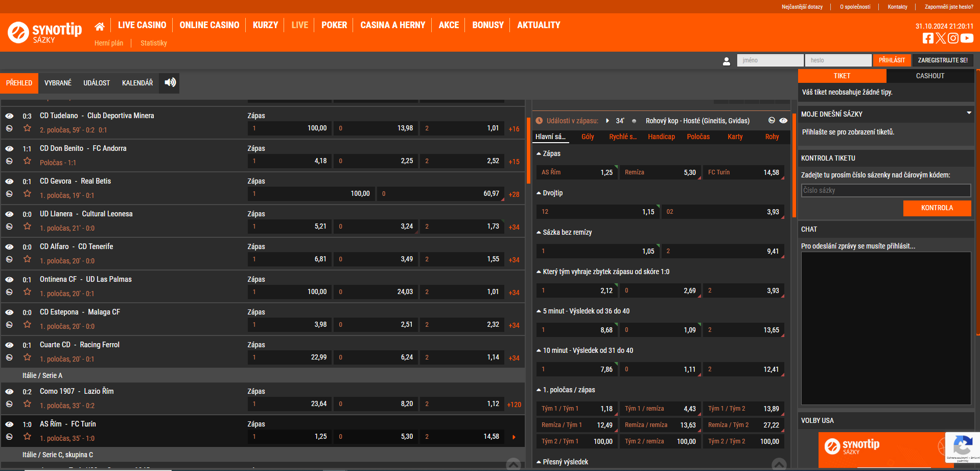Favorite CD Gevora - Real Betis star
This screenshot has width=980, height=471.
[27, 194]
